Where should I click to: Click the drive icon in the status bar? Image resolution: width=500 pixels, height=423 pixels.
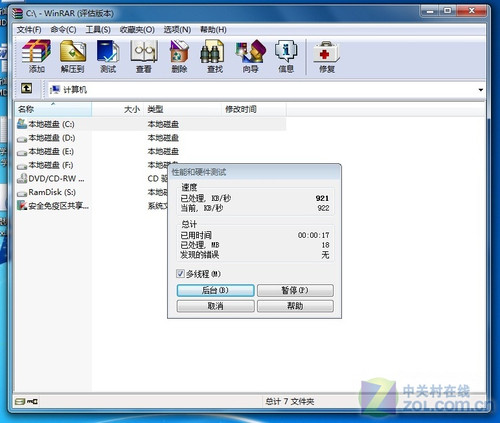click(x=20, y=401)
